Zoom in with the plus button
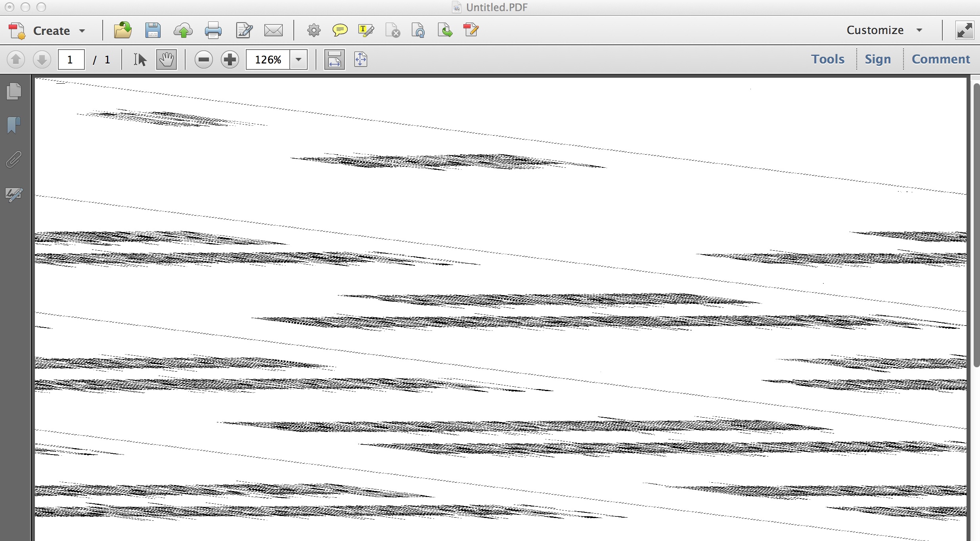The image size is (980, 541). point(230,59)
